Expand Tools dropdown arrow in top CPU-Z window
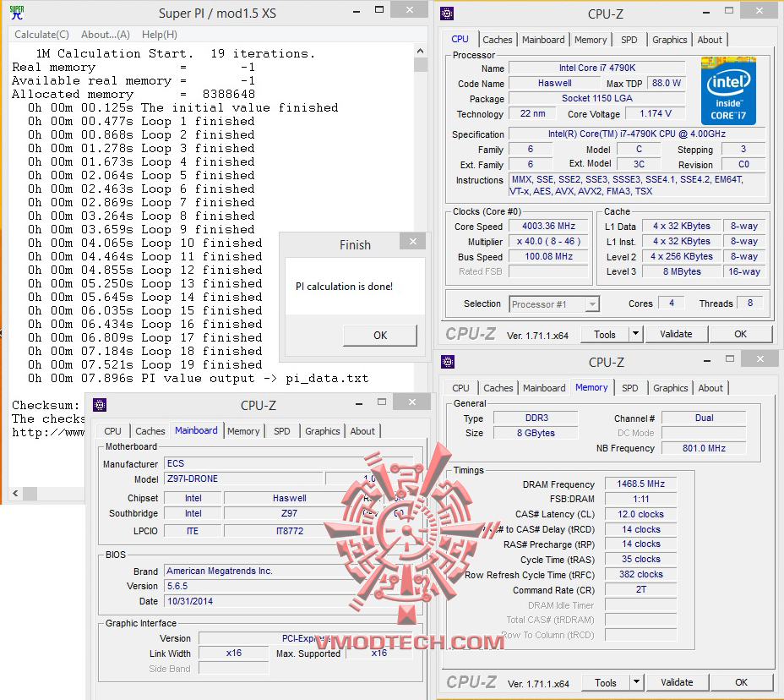The height and width of the screenshot is (700, 784). click(x=635, y=334)
